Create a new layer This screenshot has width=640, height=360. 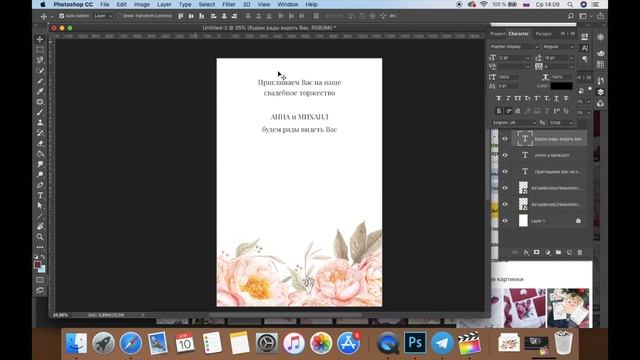(x=569, y=252)
